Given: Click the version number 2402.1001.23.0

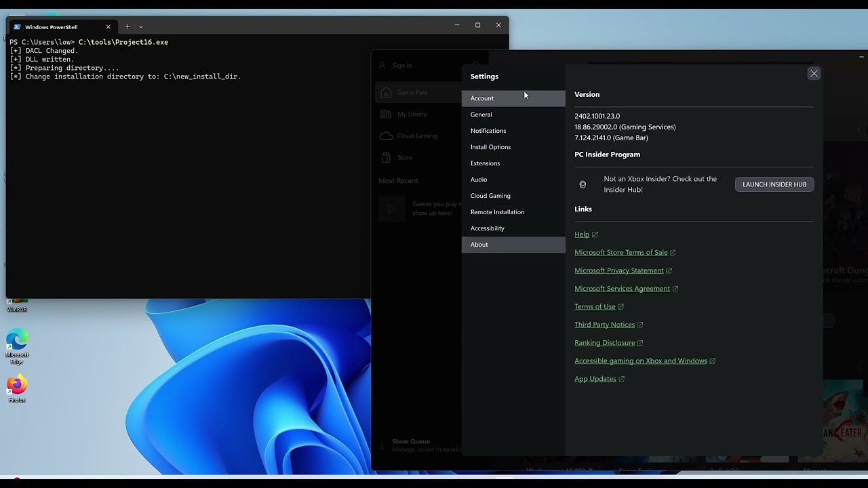Looking at the screenshot, I should pyautogui.click(x=597, y=116).
